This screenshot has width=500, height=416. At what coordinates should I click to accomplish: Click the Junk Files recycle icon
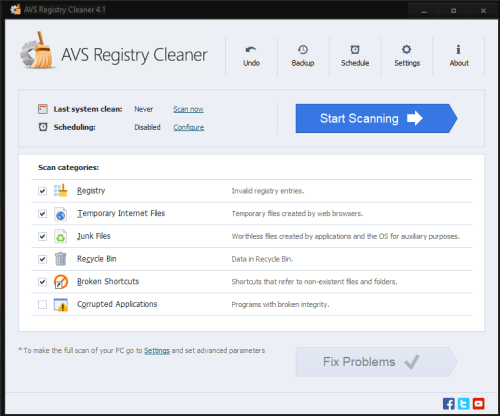coord(61,236)
